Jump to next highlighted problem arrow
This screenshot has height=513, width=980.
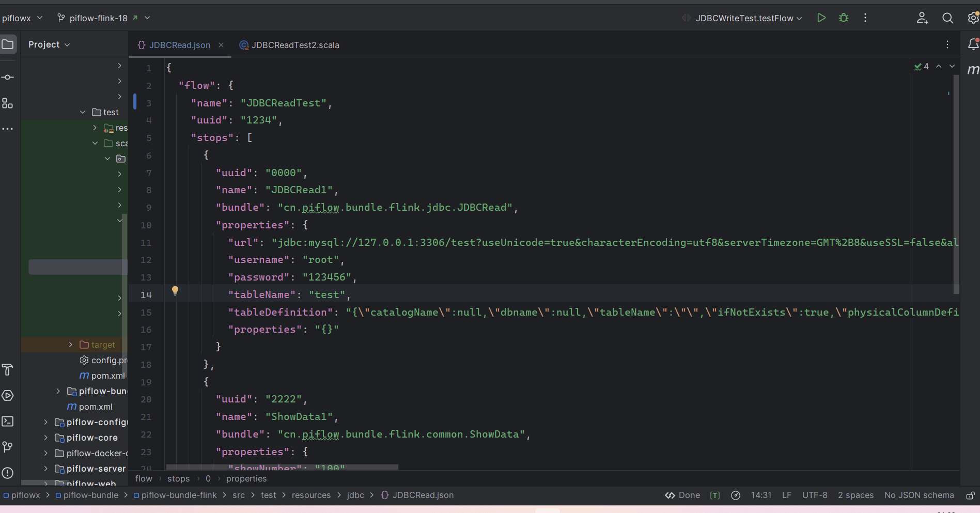[952, 67]
